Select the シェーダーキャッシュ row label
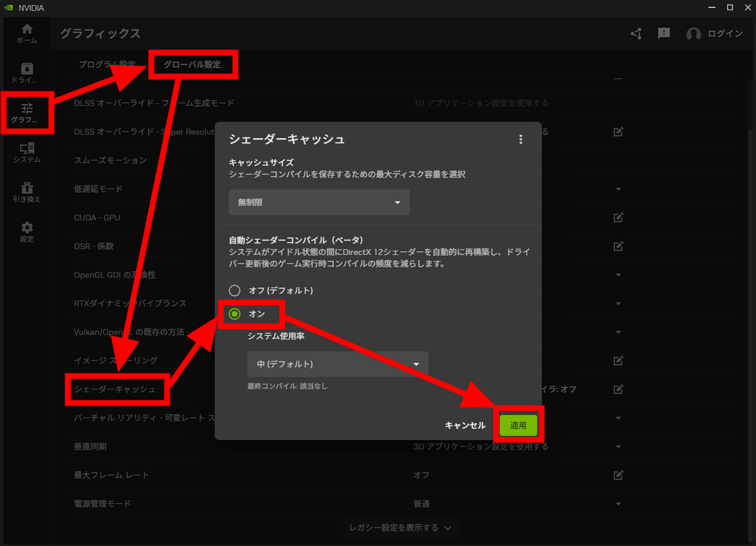Viewport: 756px width, 546px height. tap(115, 389)
